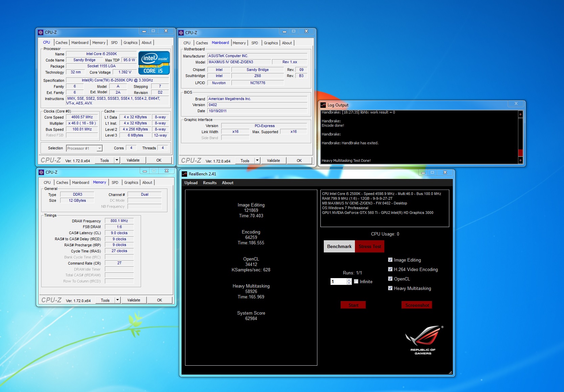Open the SPD tab in Memory window

(115, 182)
